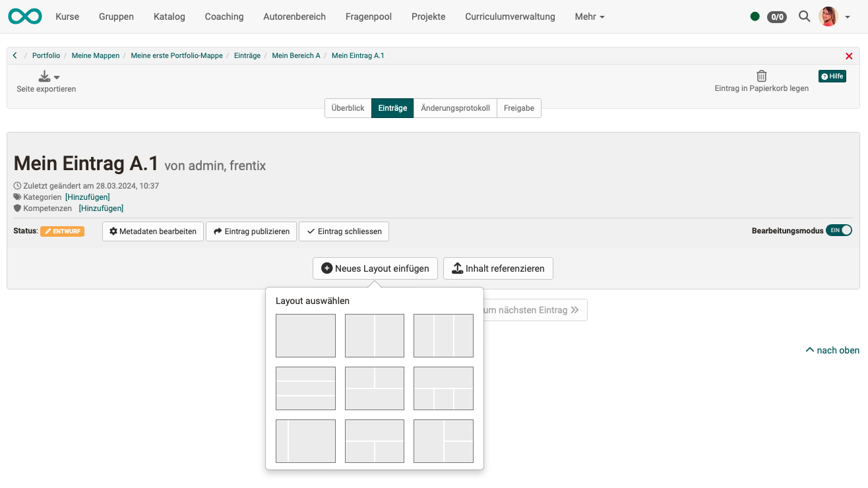Open the 0/0 messages counter badge
This screenshot has height=488, width=868.
click(x=776, y=17)
